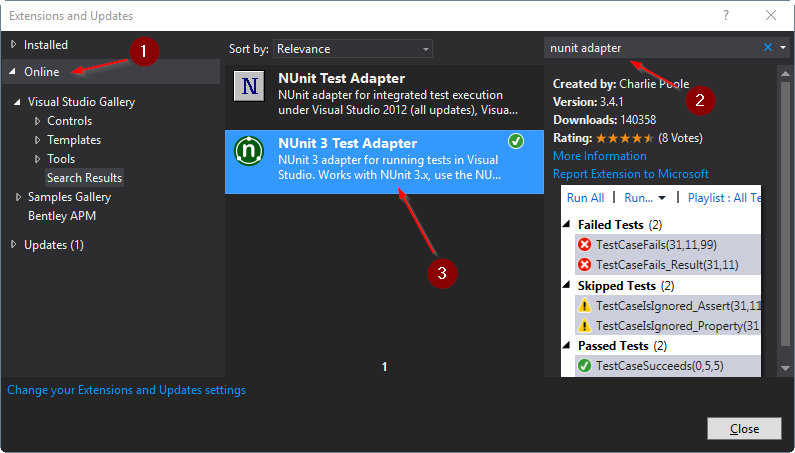Click 'Created by: Charlie Poole' text
Screen dimensions: 795x453
621,84
